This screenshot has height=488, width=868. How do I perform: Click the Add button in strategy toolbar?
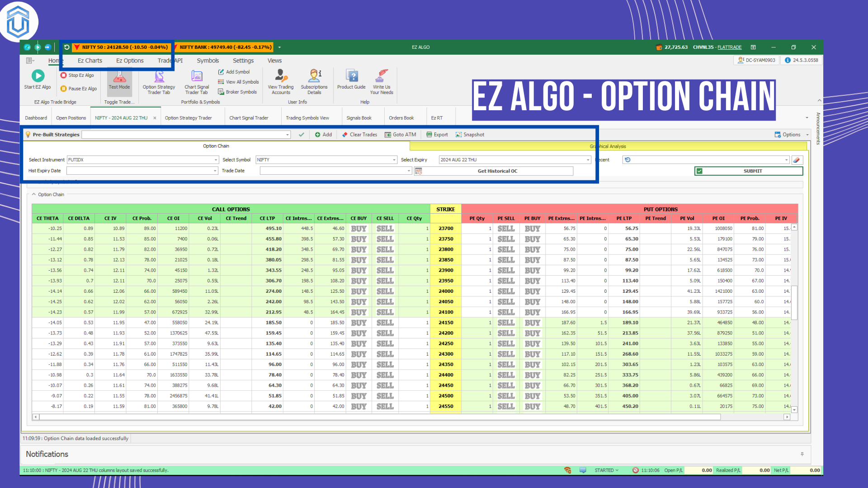[323, 135]
